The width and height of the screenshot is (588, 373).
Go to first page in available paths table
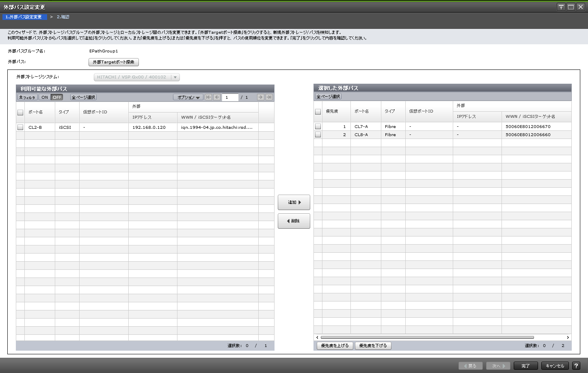[x=208, y=97]
